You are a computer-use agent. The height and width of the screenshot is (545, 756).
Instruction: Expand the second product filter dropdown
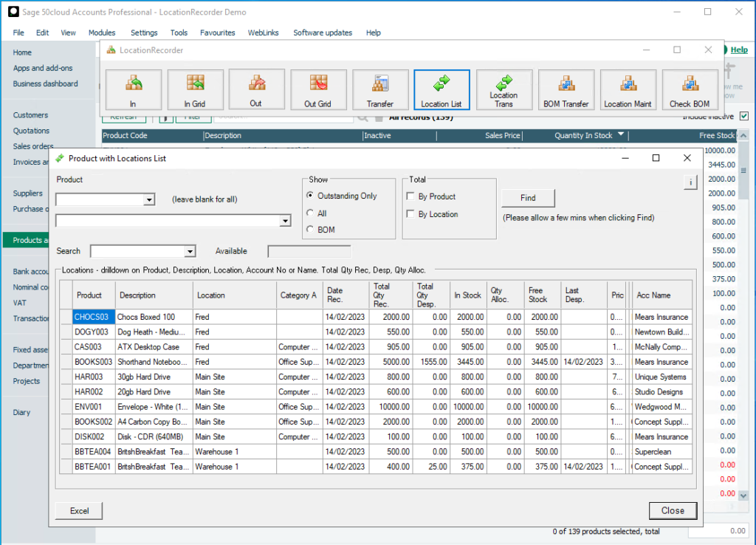285,220
